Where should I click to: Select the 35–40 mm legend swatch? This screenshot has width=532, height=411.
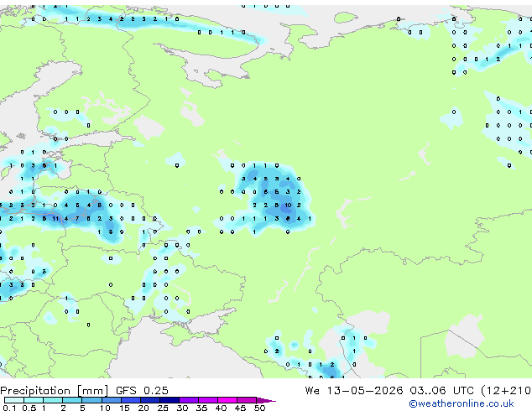click(x=207, y=400)
